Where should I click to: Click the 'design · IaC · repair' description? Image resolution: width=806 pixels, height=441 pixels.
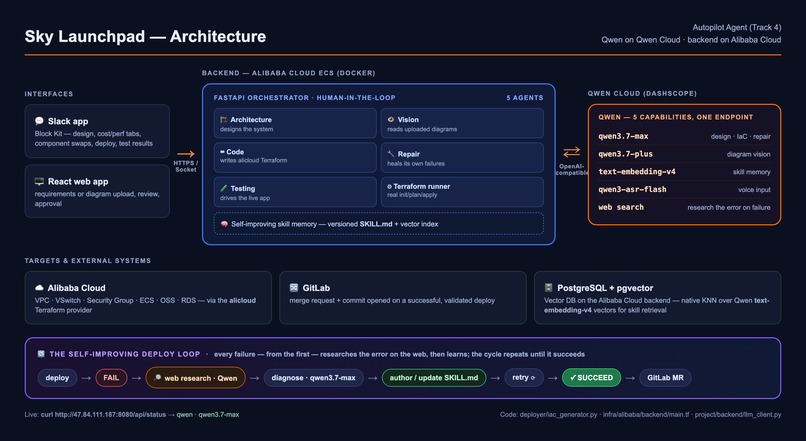coord(740,137)
